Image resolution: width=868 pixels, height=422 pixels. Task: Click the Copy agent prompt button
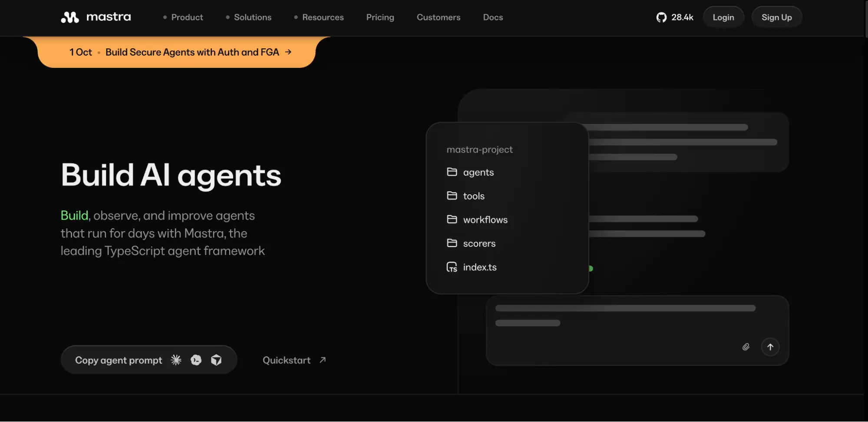(149, 360)
